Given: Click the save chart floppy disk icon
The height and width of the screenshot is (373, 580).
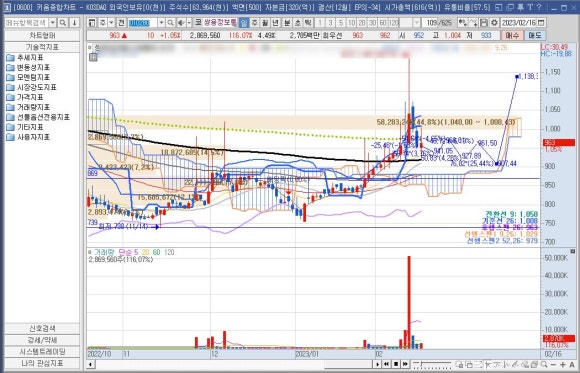Looking at the screenshot, I should (x=484, y=23).
